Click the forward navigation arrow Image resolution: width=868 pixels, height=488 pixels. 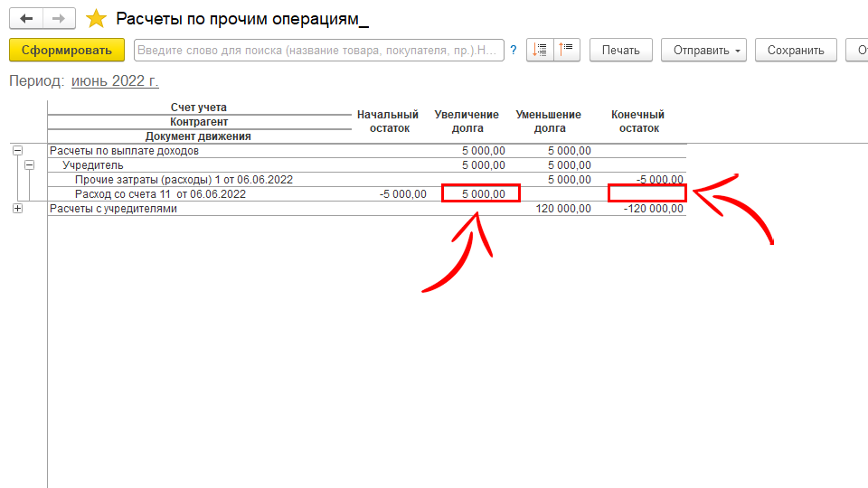(x=59, y=19)
